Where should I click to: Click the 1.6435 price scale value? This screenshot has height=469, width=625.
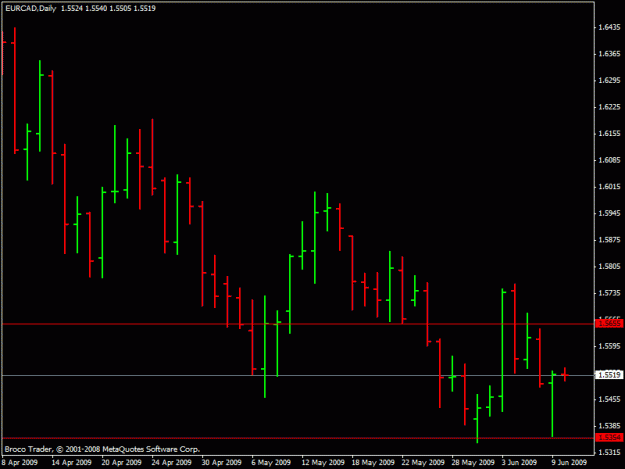609,27
